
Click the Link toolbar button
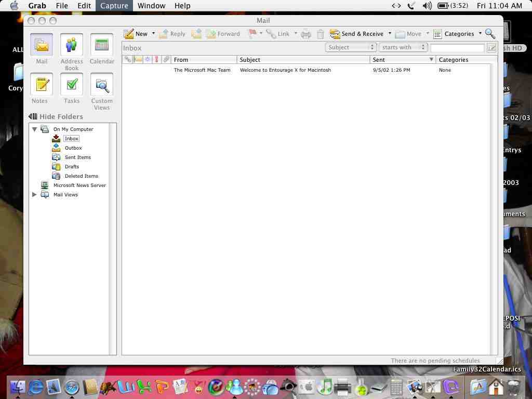(x=278, y=34)
